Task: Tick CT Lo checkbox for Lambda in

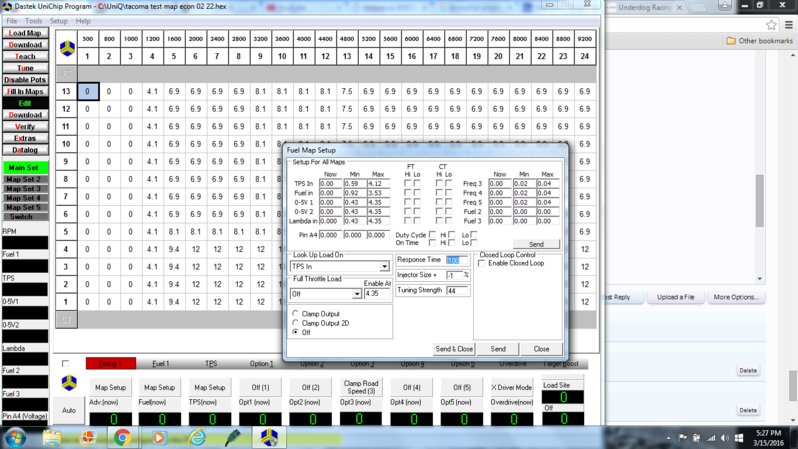Action: point(448,221)
